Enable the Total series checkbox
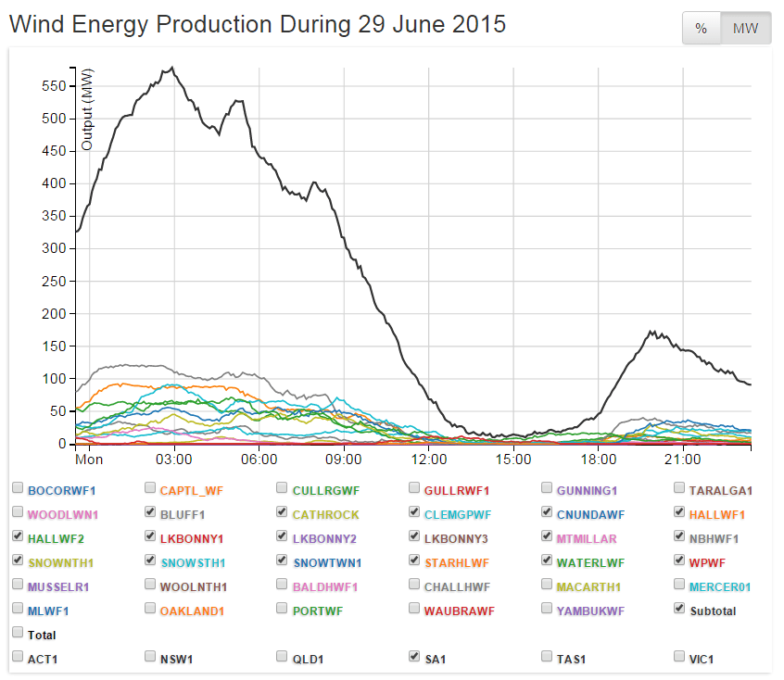784x680 pixels. pyautogui.click(x=18, y=633)
